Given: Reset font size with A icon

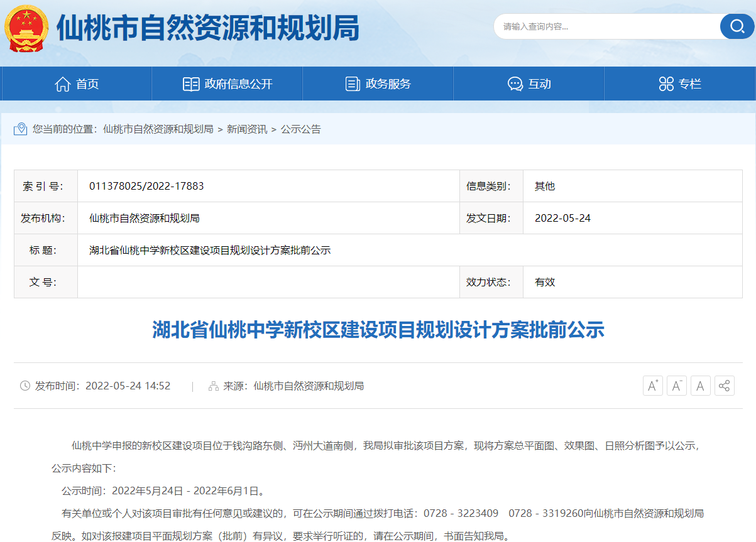Looking at the screenshot, I should click(700, 386).
